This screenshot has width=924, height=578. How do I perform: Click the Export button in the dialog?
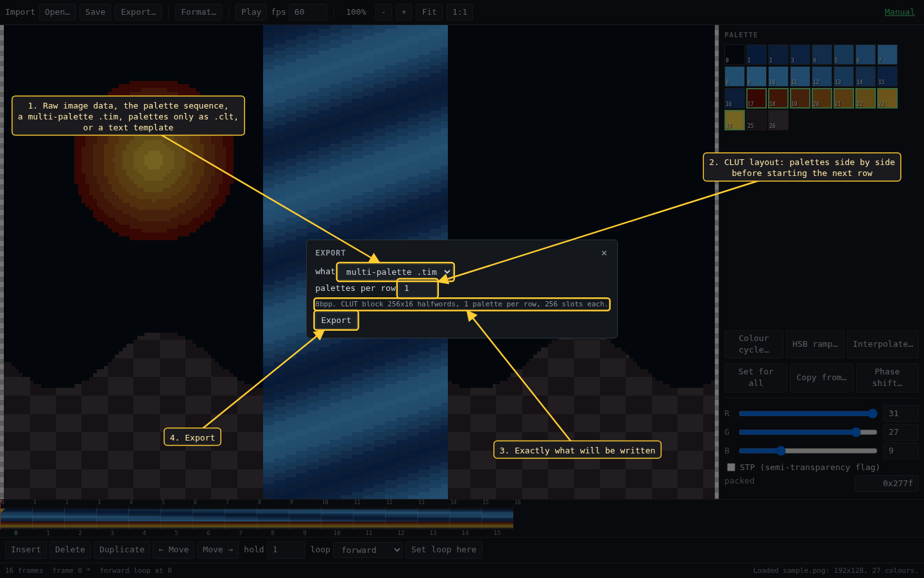[x=336, y=320]
